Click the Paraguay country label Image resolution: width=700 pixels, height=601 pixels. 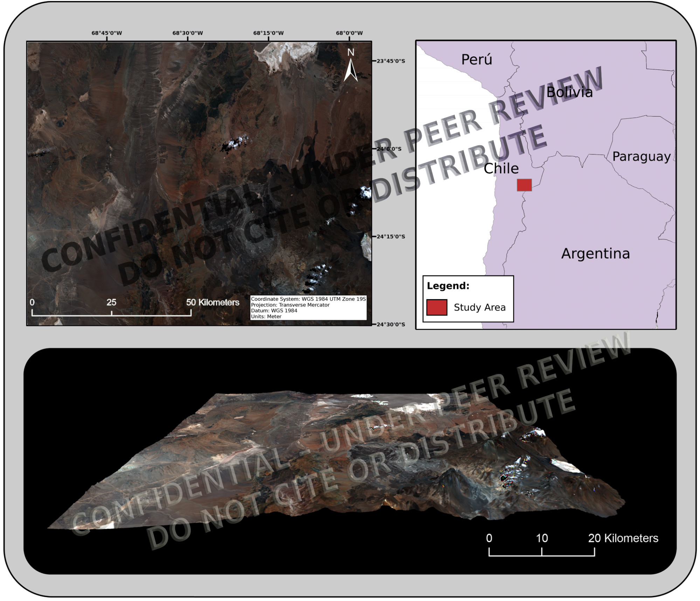pyautogui.click(x=641, y=157)
